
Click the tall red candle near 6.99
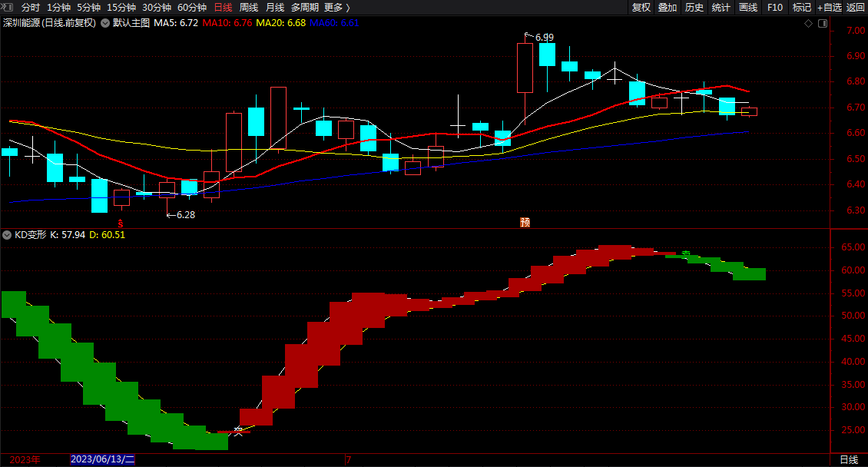(525, 68)
